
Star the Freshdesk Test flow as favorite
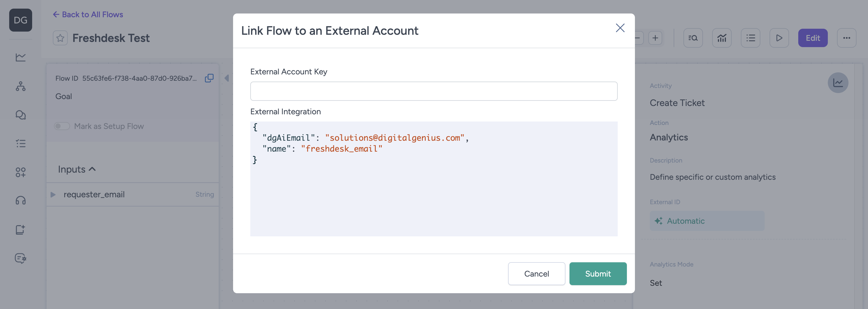pos(60,38)
